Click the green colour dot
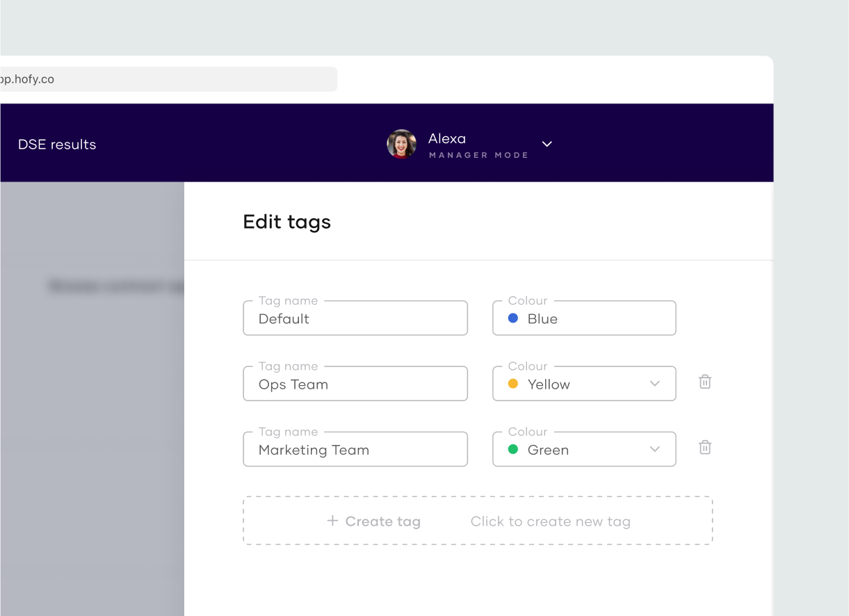Image resolution: width=849 pixels, height=616 pixels. pyautogui.click(x=513, y=449)
